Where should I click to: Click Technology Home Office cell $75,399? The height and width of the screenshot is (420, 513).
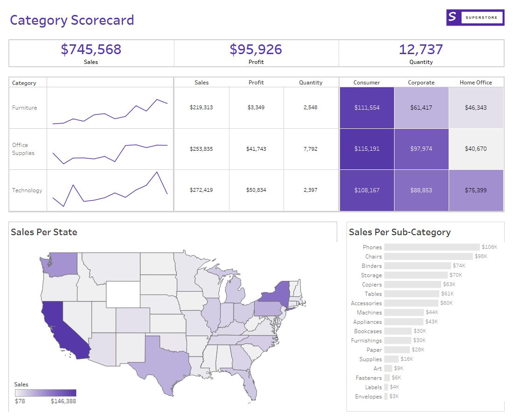click(476, 190)
